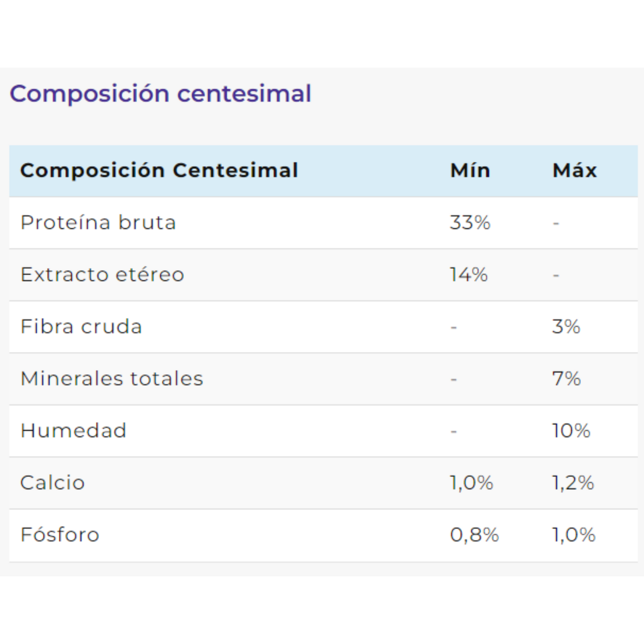This screenshot has width=644, height=644.
Task: Select the 'Minerales totales' row label
Action: click(x=112, y=379)
